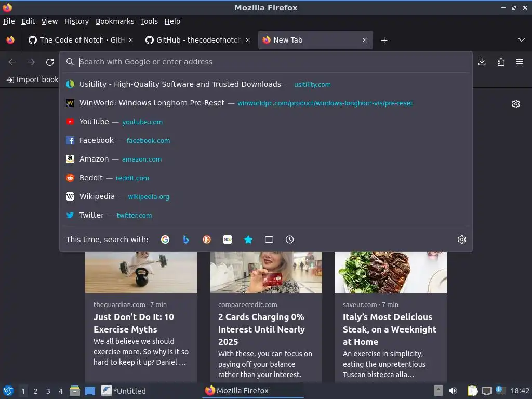This screenshot has width=532, height=399.
Task: Reload the page with the refresh icon
Action: 50,62
